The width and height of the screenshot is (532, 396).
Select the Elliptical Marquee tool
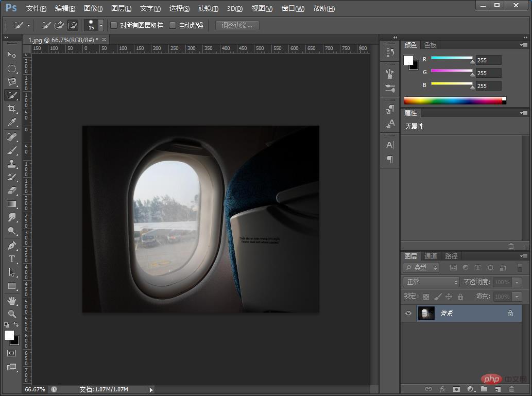point(12,68)
